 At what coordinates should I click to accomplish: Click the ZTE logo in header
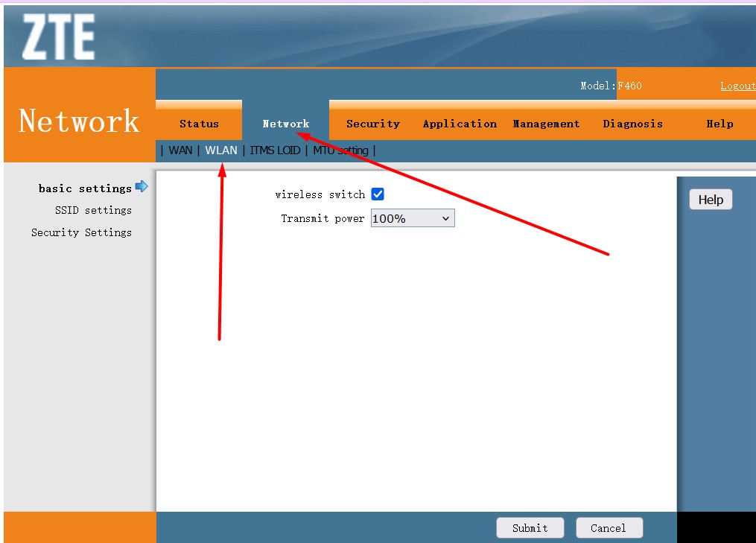[58, 37]
